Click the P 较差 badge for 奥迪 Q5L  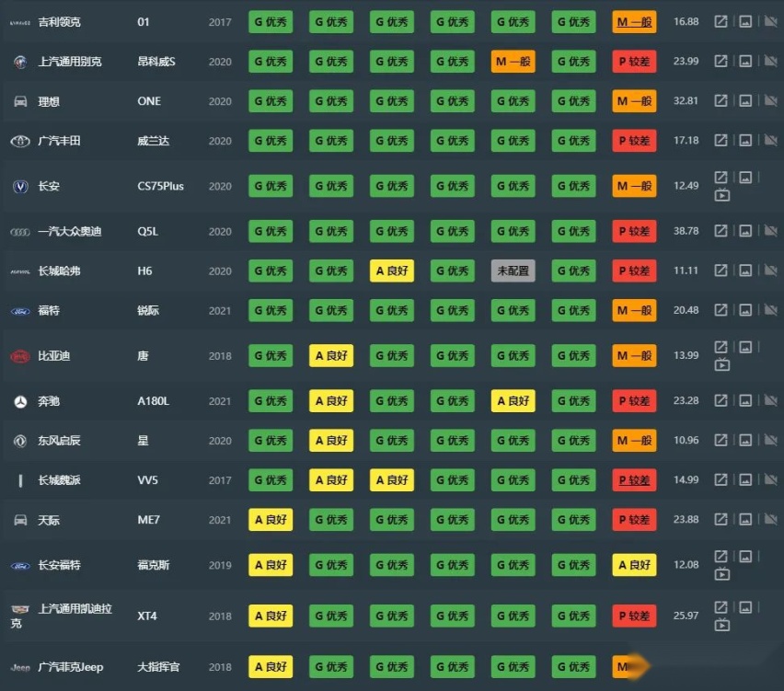634,231
